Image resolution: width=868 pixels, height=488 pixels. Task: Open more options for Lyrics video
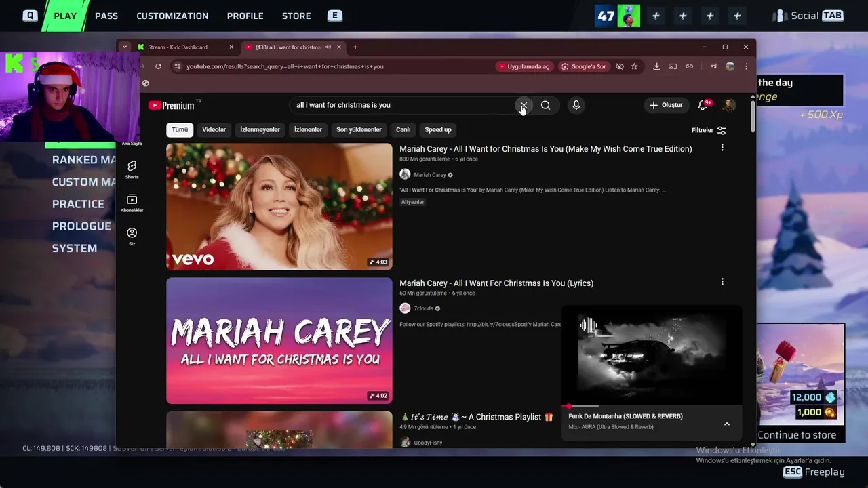[722, 282]
